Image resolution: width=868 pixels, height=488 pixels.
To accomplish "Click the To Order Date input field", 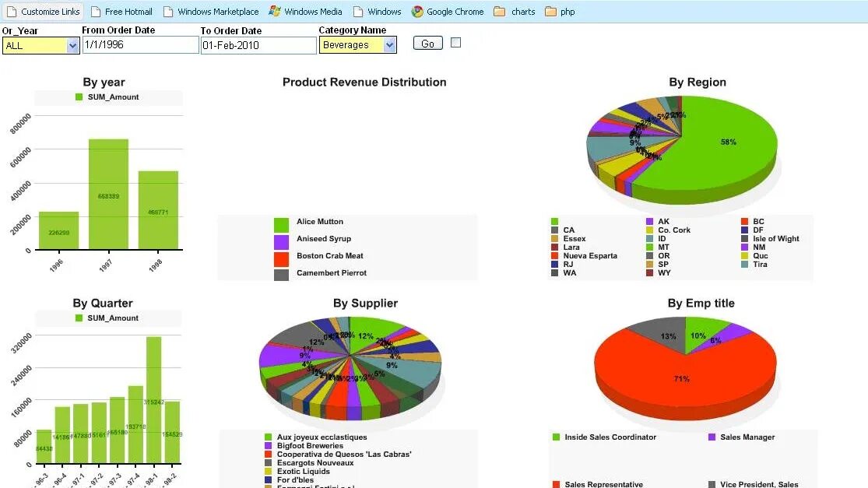I will (x=257, y=45).
